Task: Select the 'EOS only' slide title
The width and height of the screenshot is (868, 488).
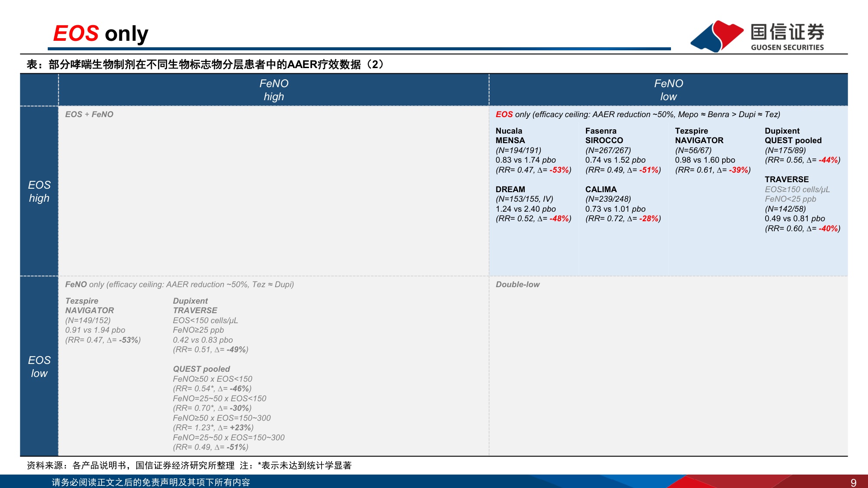Action: [101, 33]
